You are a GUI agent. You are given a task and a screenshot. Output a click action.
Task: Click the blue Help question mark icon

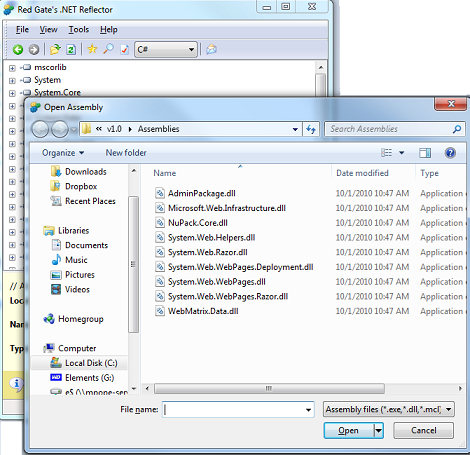tap(450, 153)
